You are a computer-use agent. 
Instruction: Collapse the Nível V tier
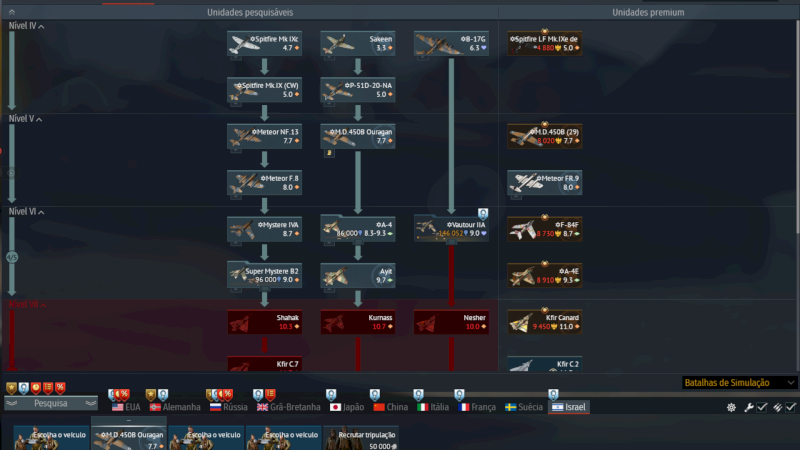tap(25, 118)
